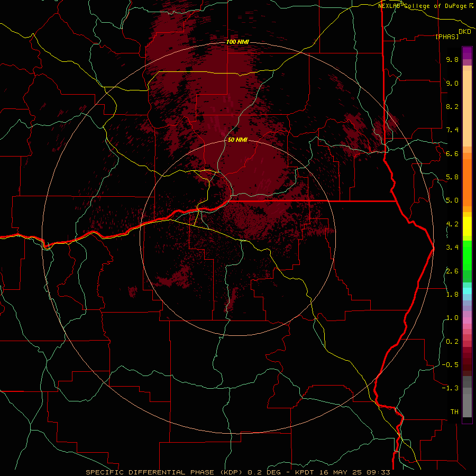The width and height of the screenshot is (476, 476).
Task: Click the [PHAS] units label
Action: click(447, 36)
